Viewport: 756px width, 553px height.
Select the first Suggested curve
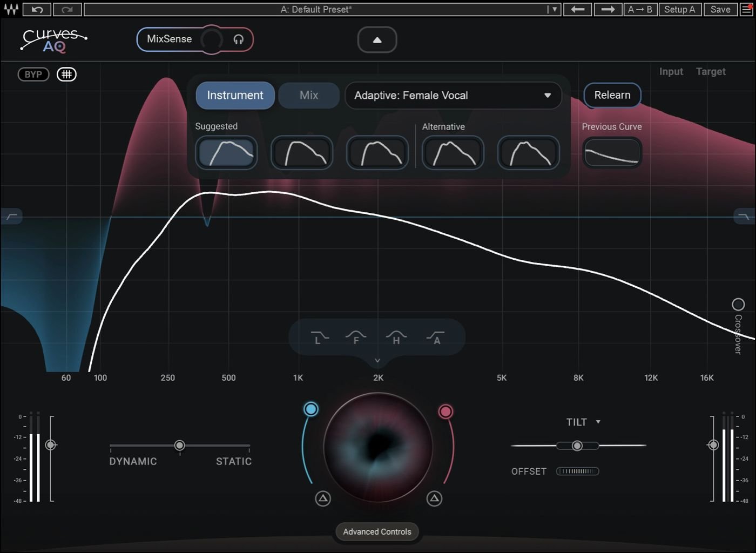(226, 153)
